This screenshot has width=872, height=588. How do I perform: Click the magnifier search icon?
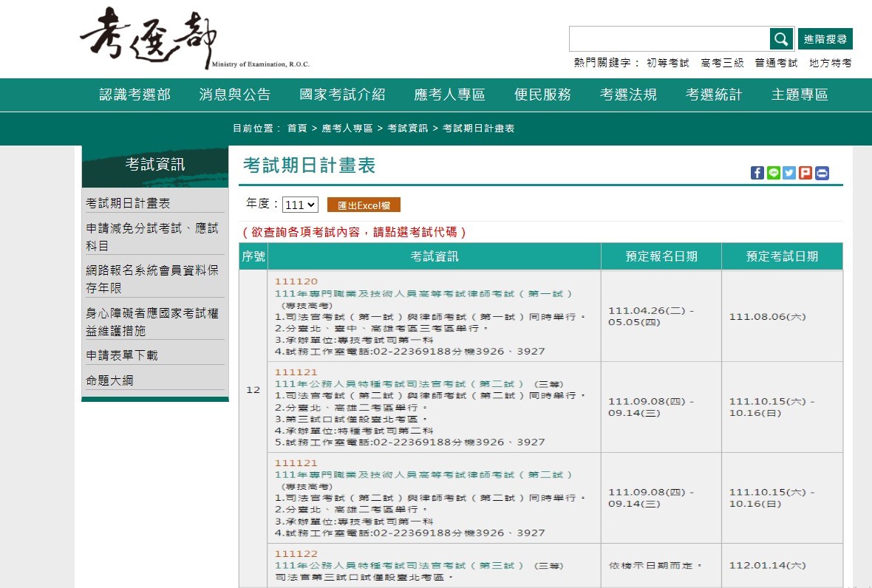pyautogui.click(x=781, y=39)
